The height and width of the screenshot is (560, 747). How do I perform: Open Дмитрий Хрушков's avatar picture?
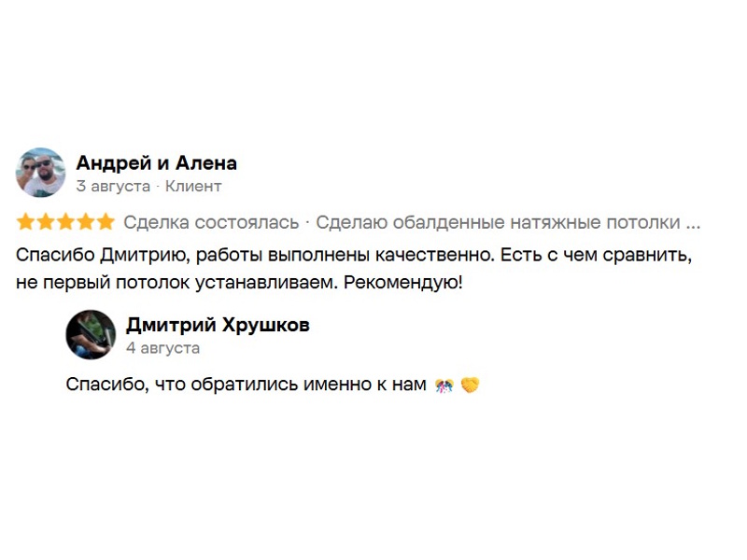click(x=91, y=335)
